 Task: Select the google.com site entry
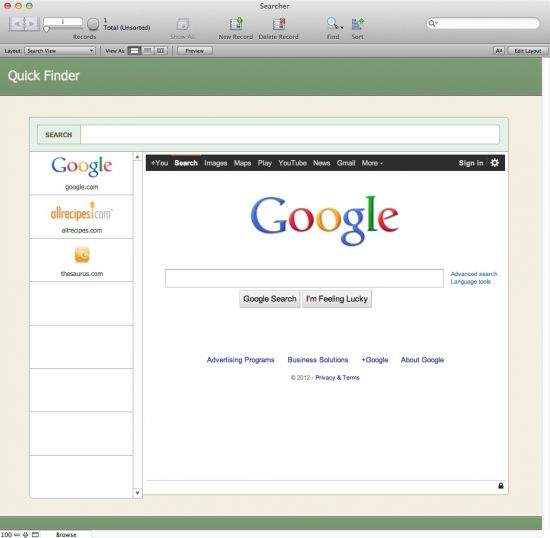click(x=81, y=173)
